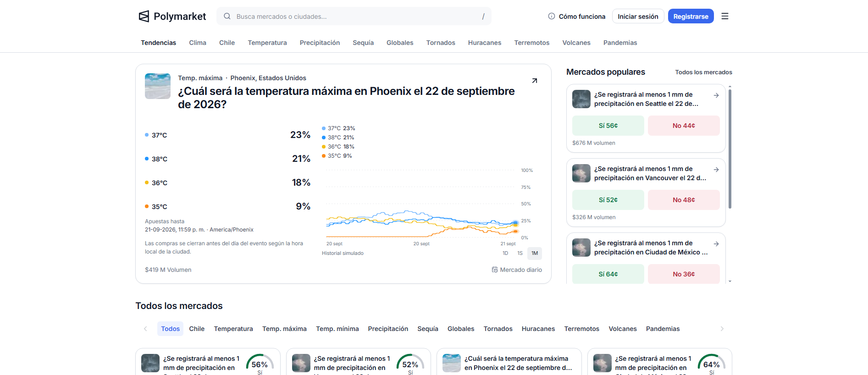The width and height of the screenshot is (868, 375).
Task: Buy Sí 56¢ on Seattle market
Action: (x=608, y=126)
